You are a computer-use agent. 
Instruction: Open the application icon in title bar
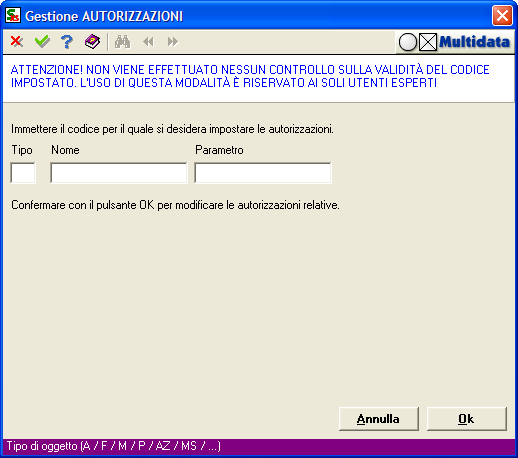point(13,15)
